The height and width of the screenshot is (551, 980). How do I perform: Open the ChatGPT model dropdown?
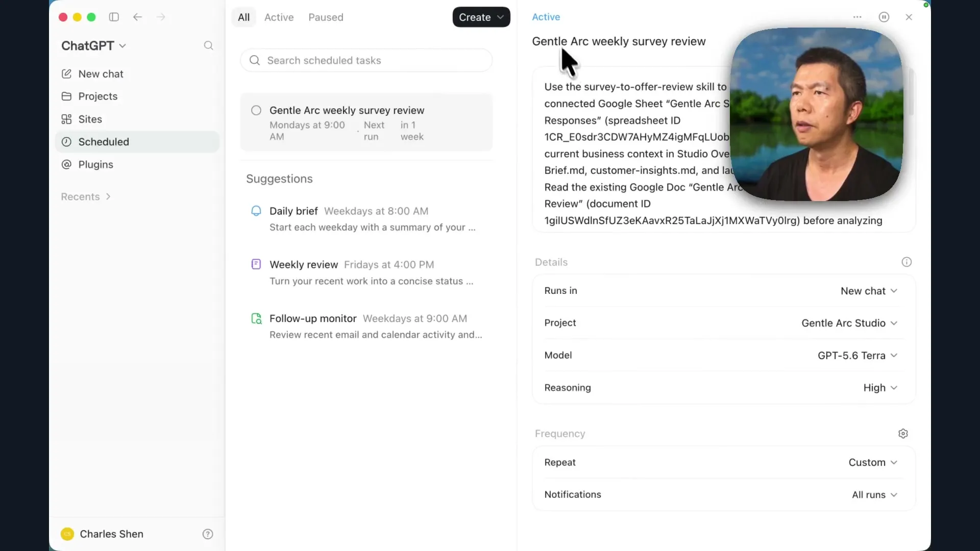[x=93, y=46]
